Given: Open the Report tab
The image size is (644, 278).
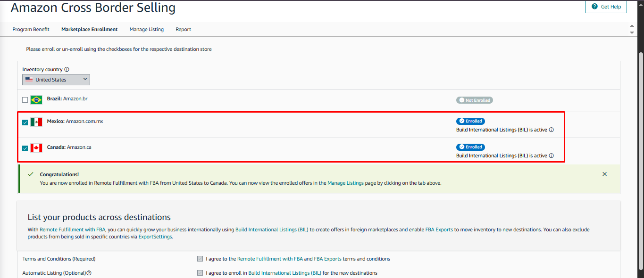Looking at the screenshot, I should pyautogui.click(x=184, y=29).
